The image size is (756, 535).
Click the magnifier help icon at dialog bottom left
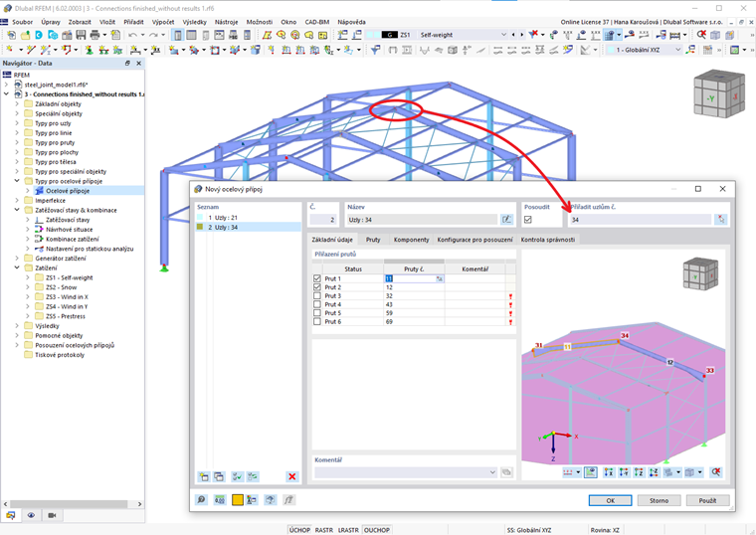pos(202,500)
